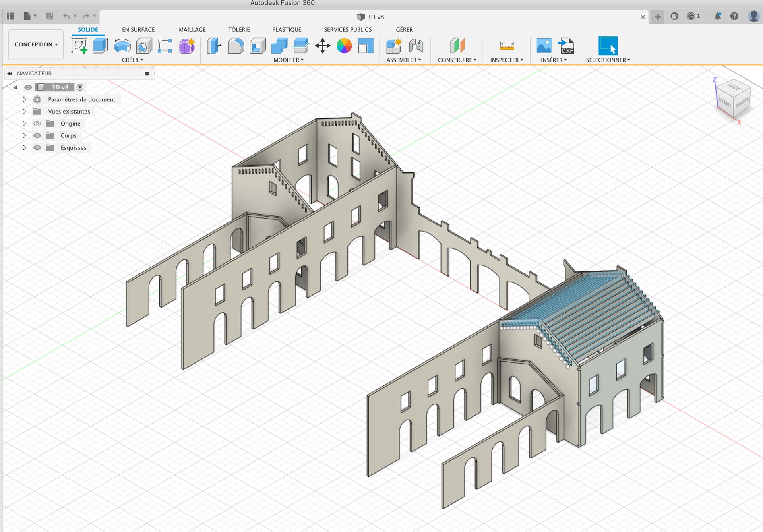This screenshot has height=532, width=763.
Task: Expand Paramètres du document node
Action: click(24, 99)
